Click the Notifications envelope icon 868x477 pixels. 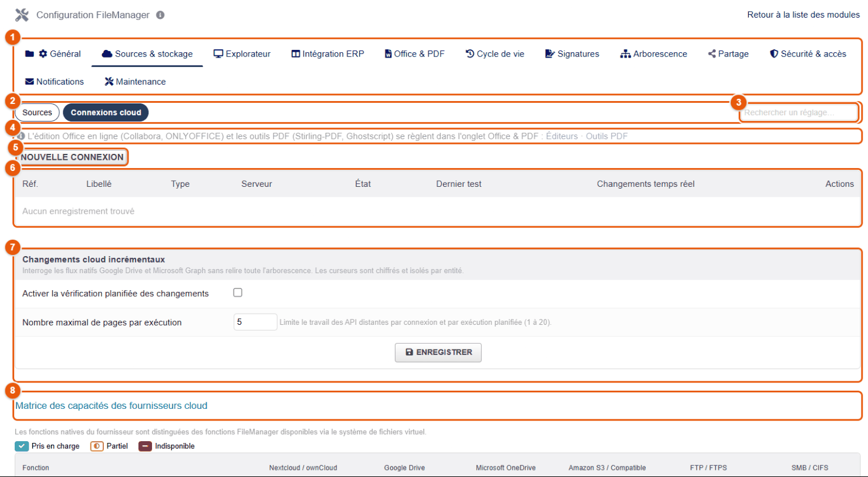click(29, 82)
